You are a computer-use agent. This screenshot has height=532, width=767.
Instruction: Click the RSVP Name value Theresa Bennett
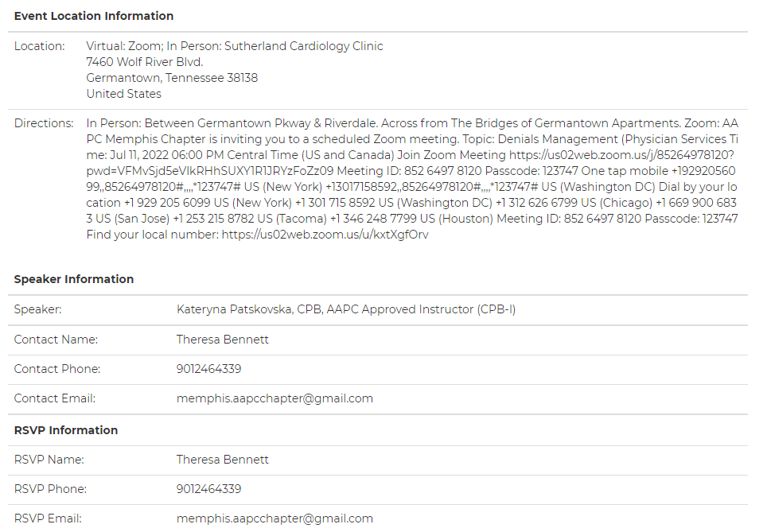pos(223,460)
